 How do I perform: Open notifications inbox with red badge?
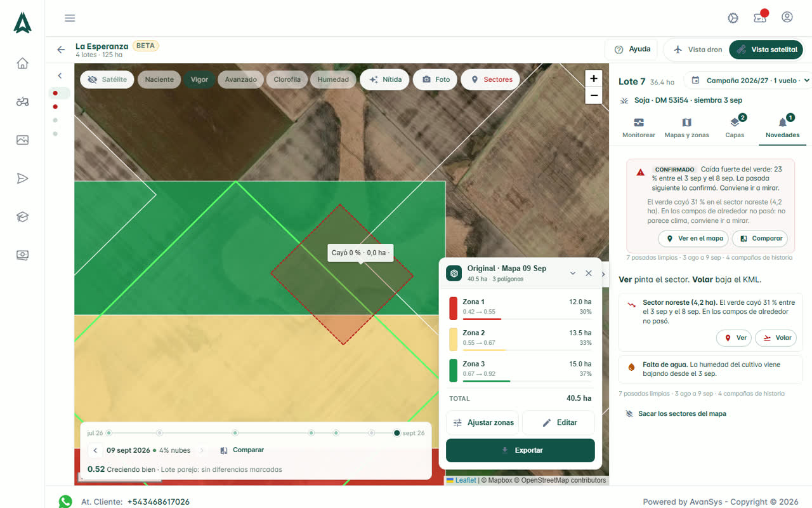(x=761, y=17)
